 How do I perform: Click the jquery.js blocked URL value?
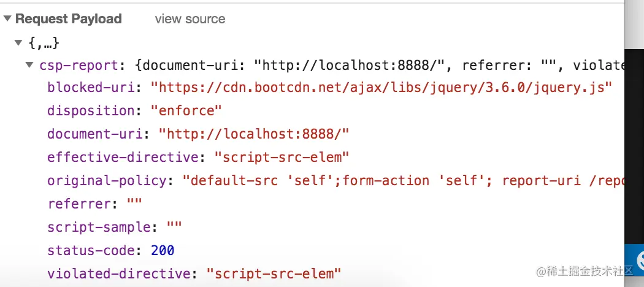(x=381, y=88)
